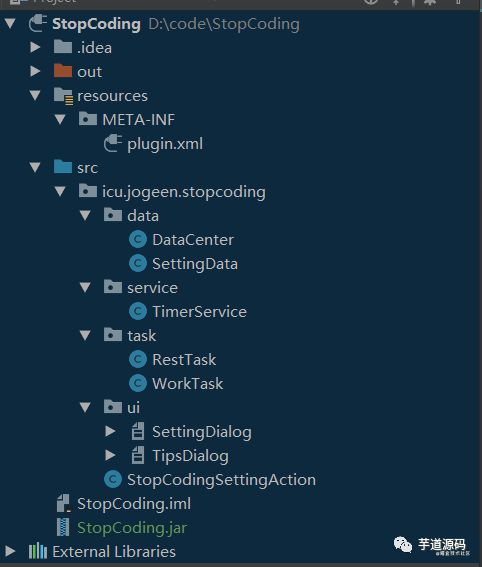This screenshot has height=567, width=482.
Task: Select the External Libraries node
Action: click(114, 552)
